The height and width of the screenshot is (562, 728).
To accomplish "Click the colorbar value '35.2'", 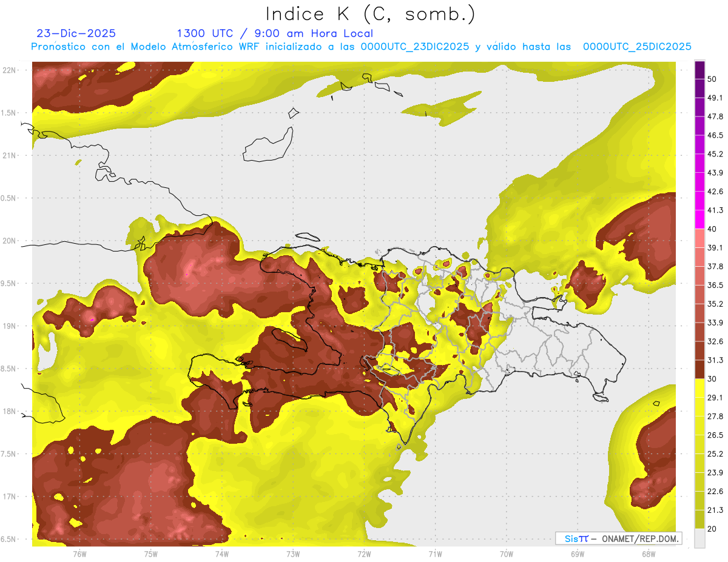I will click(x=715, y=304).
